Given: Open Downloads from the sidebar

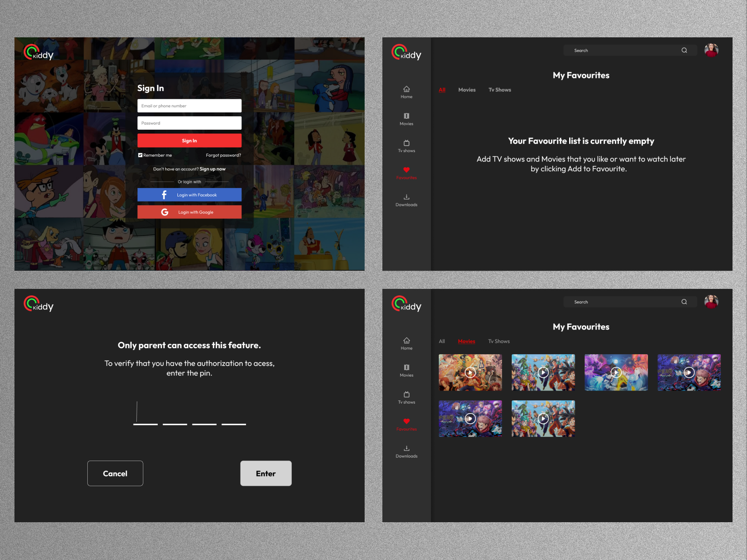Looking at the screenshot, I should [406, 196].
